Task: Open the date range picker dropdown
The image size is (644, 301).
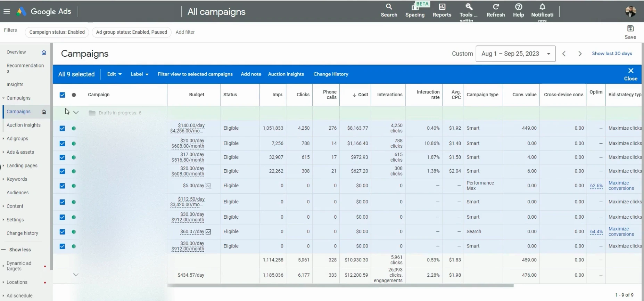Action: pyautogui.click(x=515, y=54)
